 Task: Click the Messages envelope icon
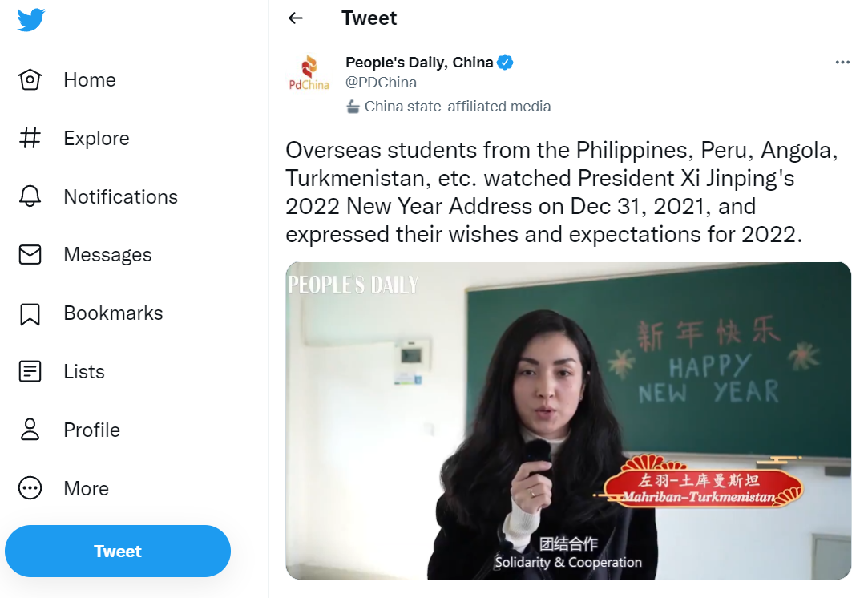[30, 255]
